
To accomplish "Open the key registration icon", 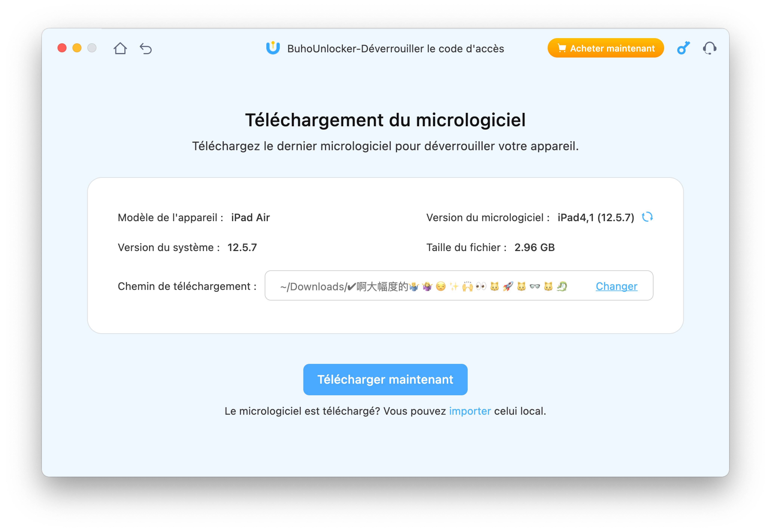I will click(x=683, y=48).
